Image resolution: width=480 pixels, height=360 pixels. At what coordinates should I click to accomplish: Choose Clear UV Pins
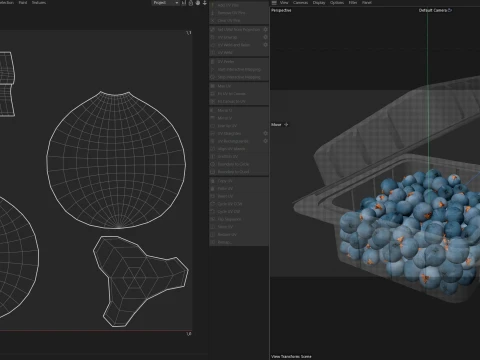(x=239, y=20)
